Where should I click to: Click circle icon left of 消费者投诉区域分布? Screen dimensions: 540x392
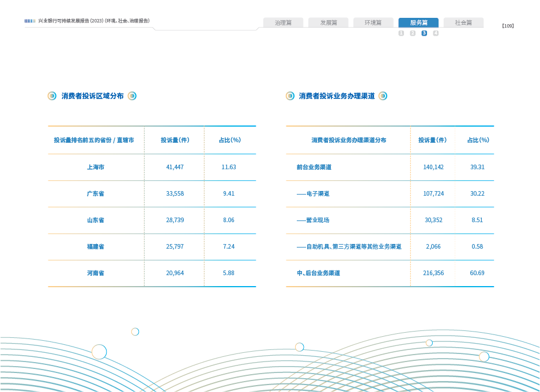(52, 96)
